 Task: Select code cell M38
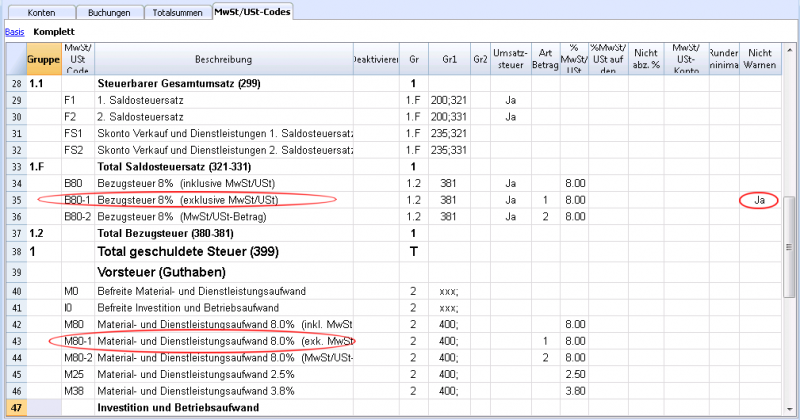click(78, 391)
